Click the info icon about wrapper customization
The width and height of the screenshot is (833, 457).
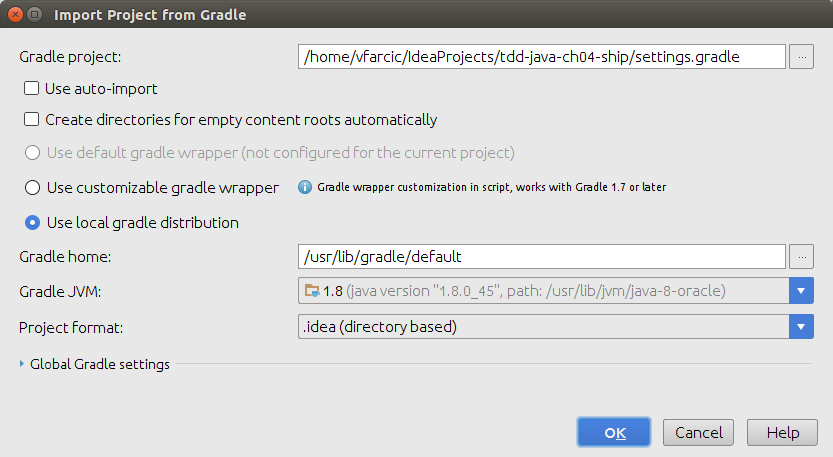[x=305, y=187]
